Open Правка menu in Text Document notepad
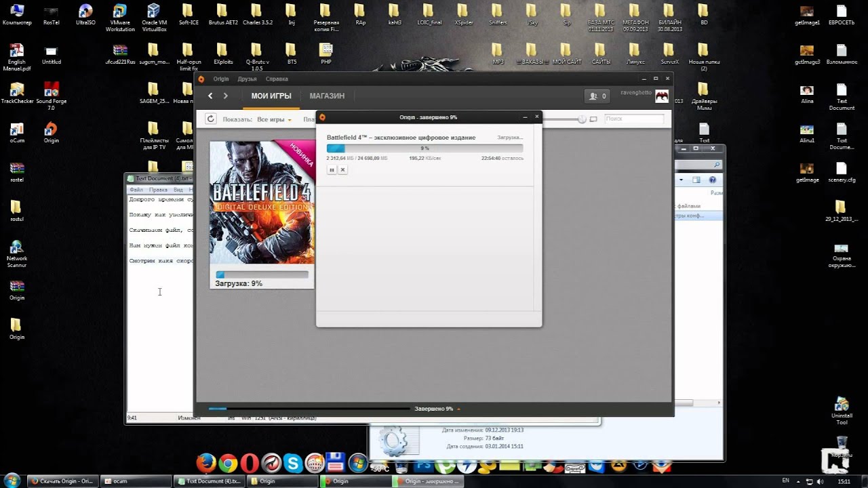Viewport: 868px width, 488px height. tap(158, 190)
